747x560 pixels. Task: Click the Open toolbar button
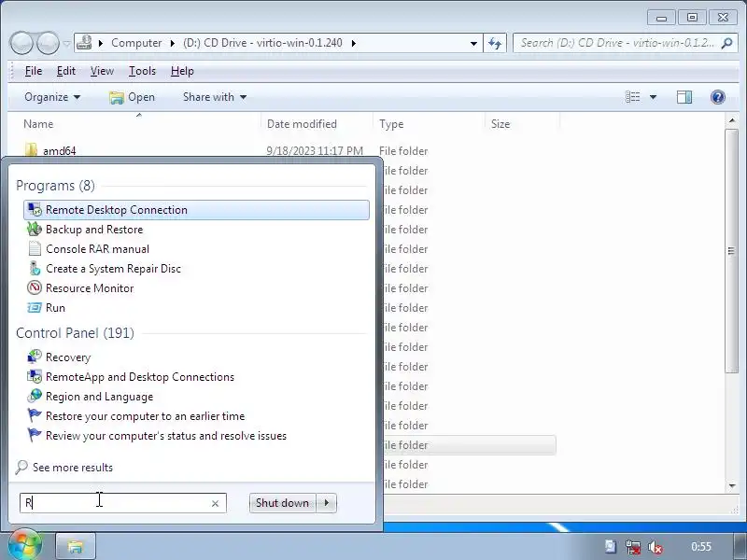click(x=132, y=97)
